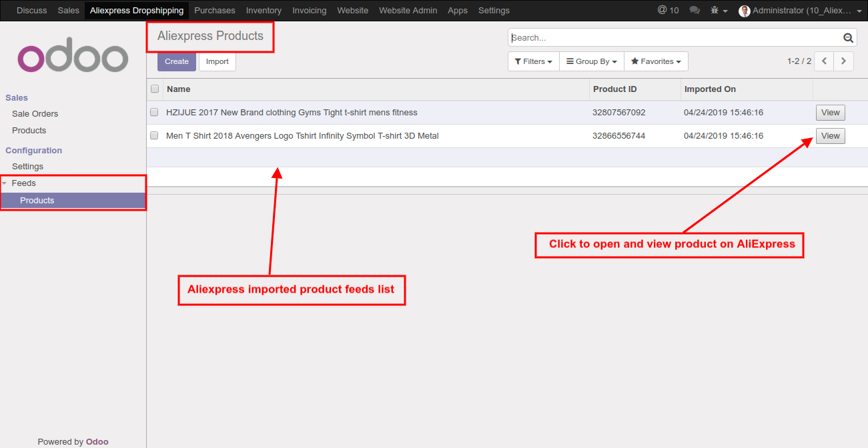Image resolution: width=868 pixels, height=448 pixels.
Task: Open the Website Admin menu
Action: 408,10
